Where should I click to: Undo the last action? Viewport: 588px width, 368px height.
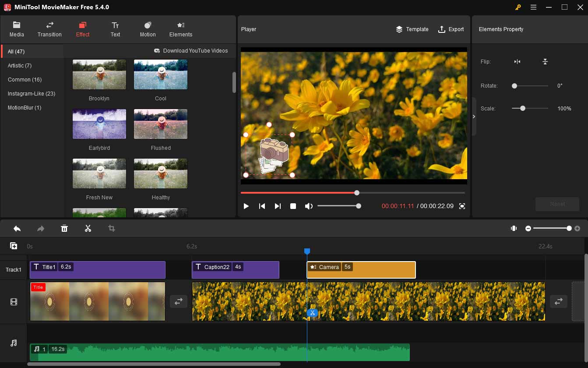pos(17,228)
